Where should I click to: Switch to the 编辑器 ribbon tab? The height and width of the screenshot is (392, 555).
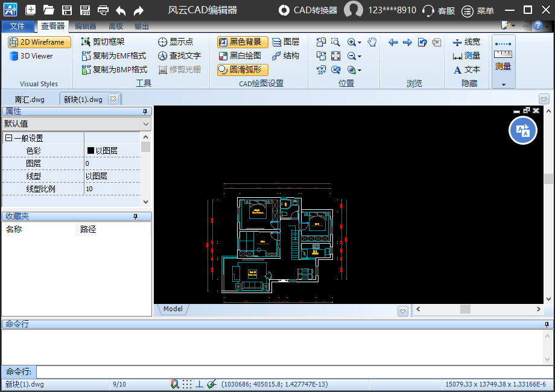85,27
